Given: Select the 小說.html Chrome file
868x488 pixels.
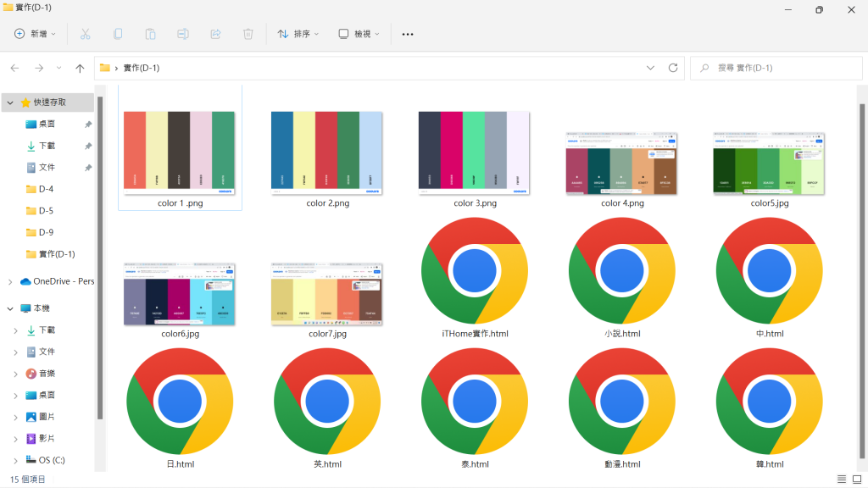Looking at the screenshot, I should click(622, 278).
